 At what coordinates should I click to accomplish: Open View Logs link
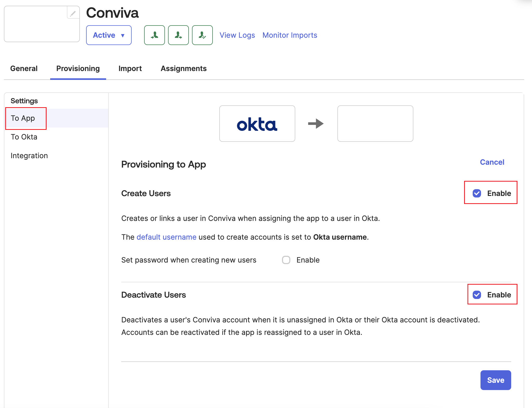pos(237,35)
